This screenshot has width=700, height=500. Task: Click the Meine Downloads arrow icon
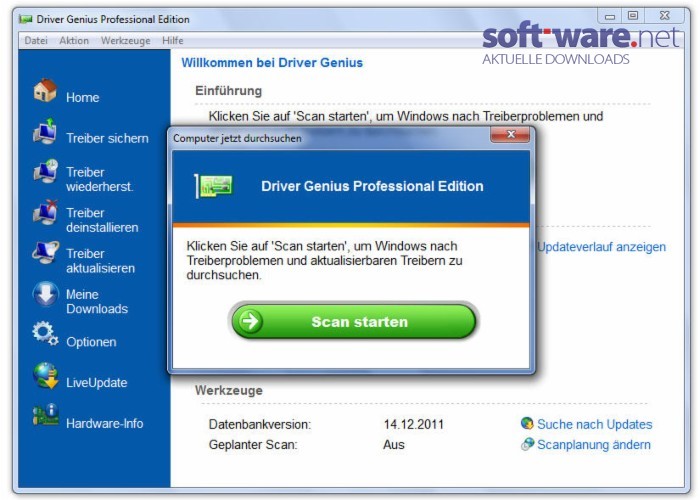click(x=46, y=294)
